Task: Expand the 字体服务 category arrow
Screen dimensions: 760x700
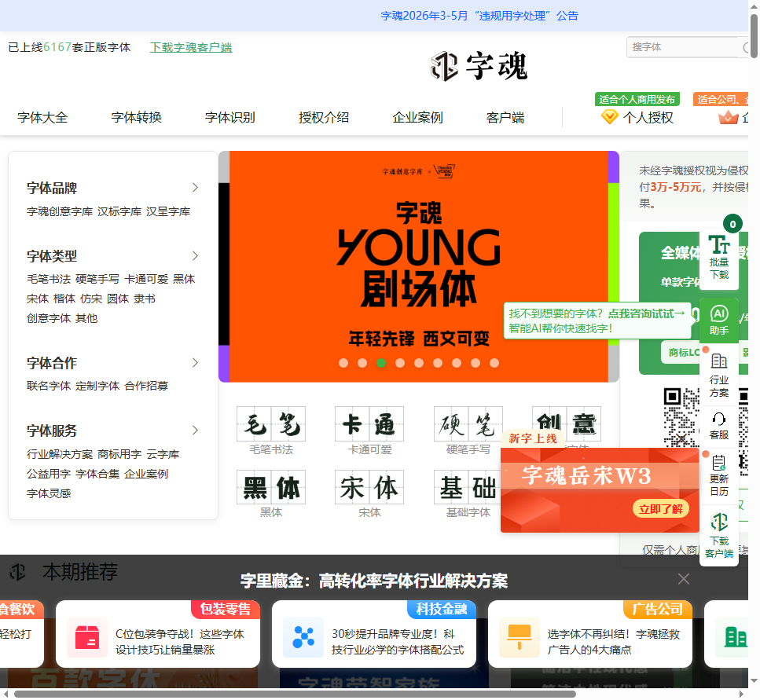Action: (195, 431)
